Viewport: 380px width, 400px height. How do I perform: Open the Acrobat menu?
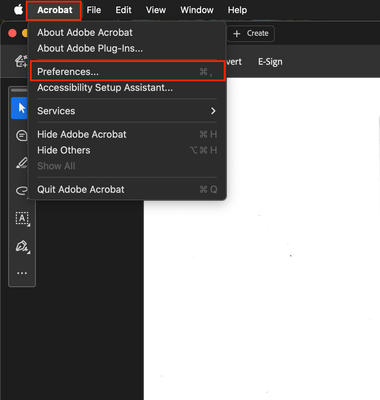tap(54, 10)
